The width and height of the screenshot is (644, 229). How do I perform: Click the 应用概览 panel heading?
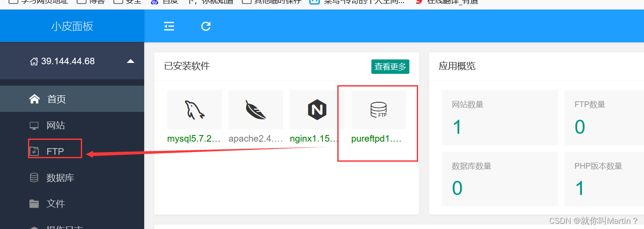click(x=457, y=66)
